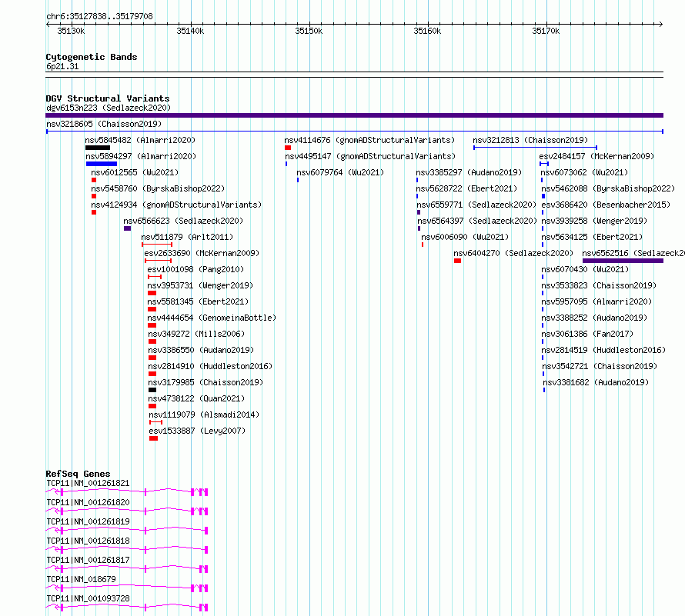Image resolution: width=685 pixels, height=616 pixels.
Task: Open esv2484157 (McKernan2009) variant
Action: pos(596,156)
